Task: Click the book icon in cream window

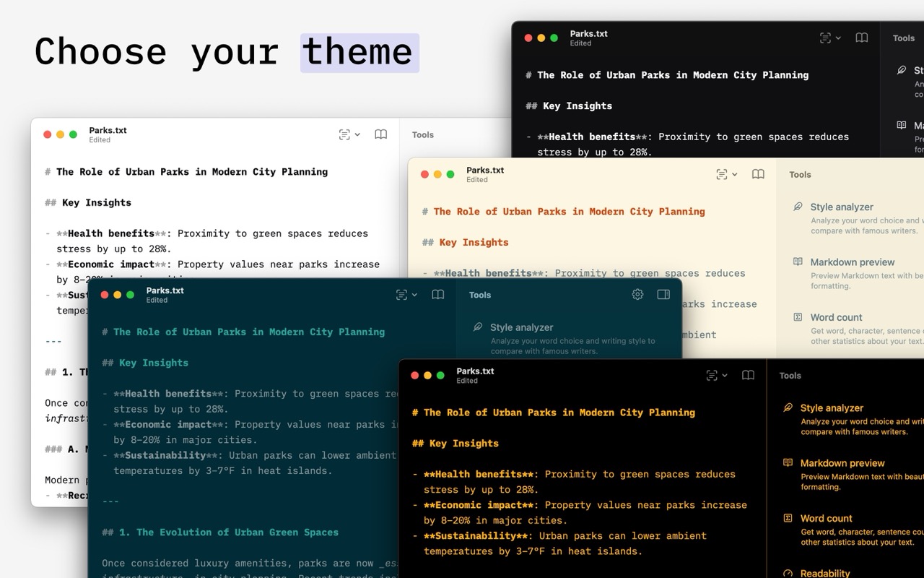Action: click(x=758, y=174)
